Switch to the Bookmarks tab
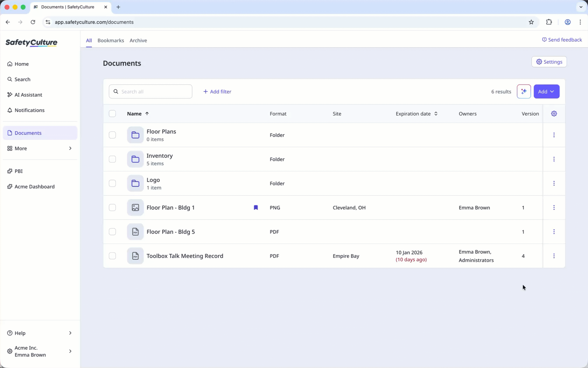 pyautogui.click(x=111, y=41)
